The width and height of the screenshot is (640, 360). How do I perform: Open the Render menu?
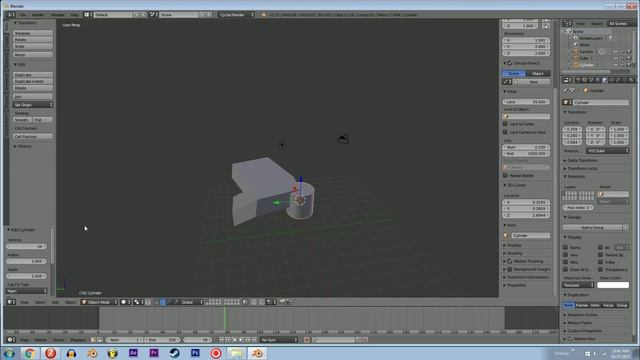point(38,15)
